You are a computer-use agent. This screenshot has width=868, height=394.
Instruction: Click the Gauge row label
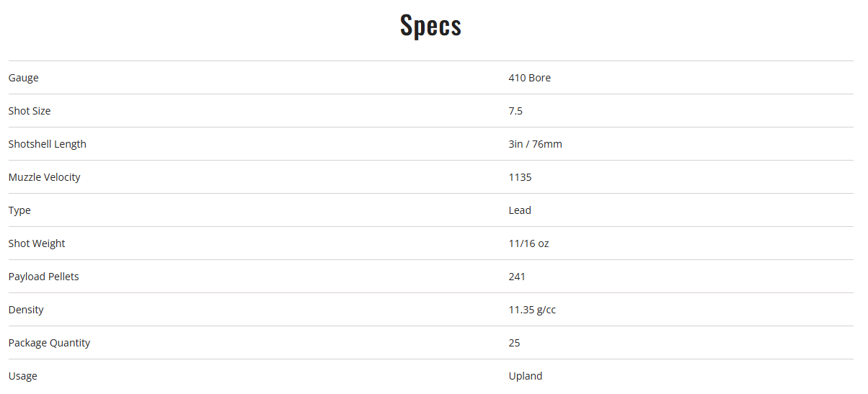[24, 78]
